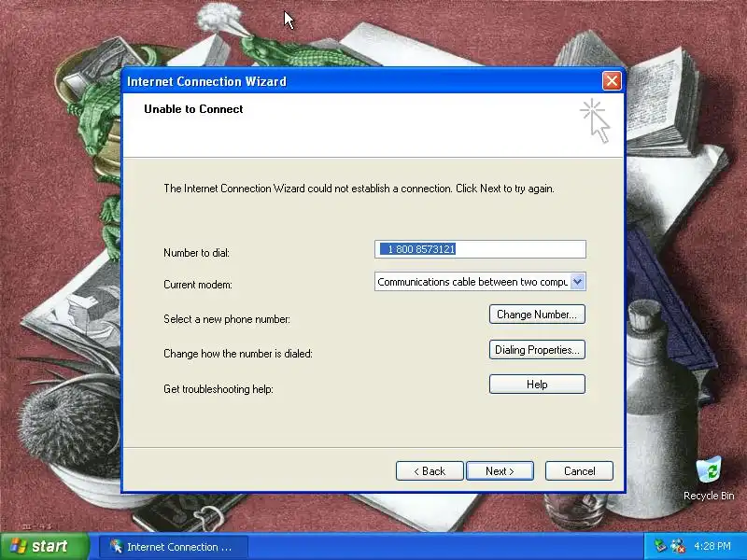Click the 'Get troubleshooting help:' label

pos(218,389)
